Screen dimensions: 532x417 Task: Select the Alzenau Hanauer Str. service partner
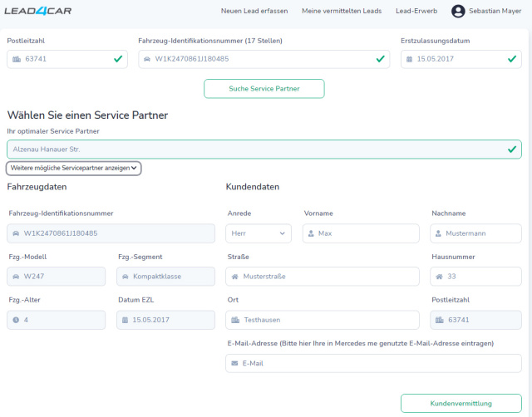click(x=264, y=149)
